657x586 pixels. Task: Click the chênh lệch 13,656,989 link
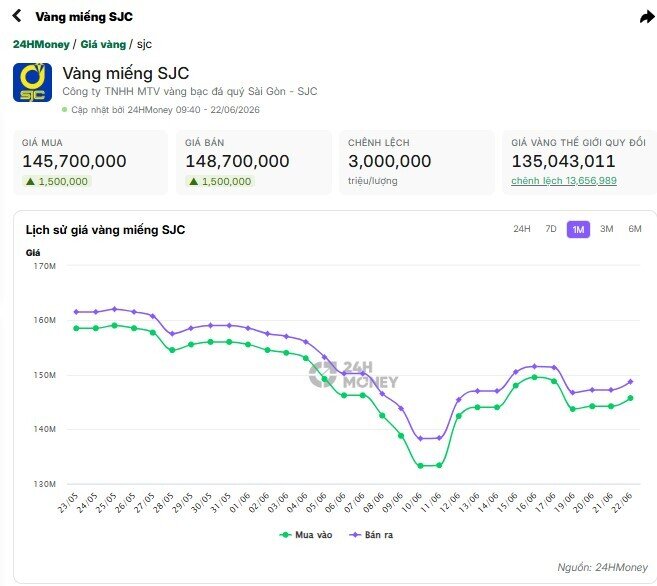pos(564,181)
